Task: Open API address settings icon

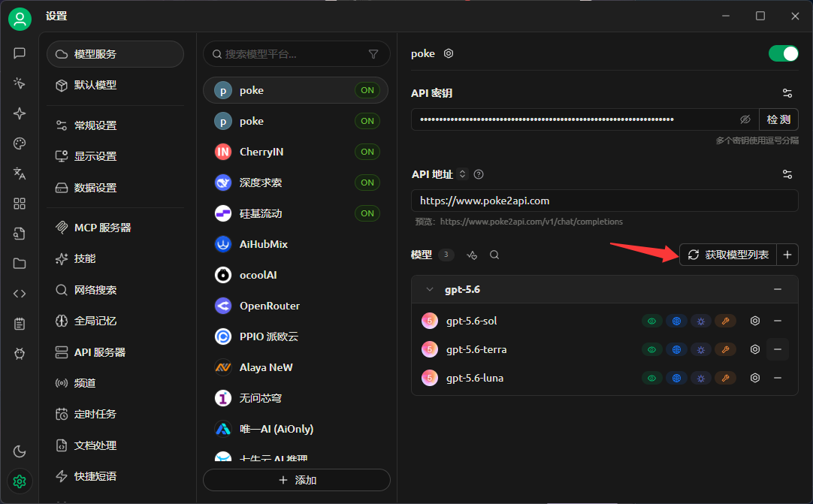Action: point(787,174)
